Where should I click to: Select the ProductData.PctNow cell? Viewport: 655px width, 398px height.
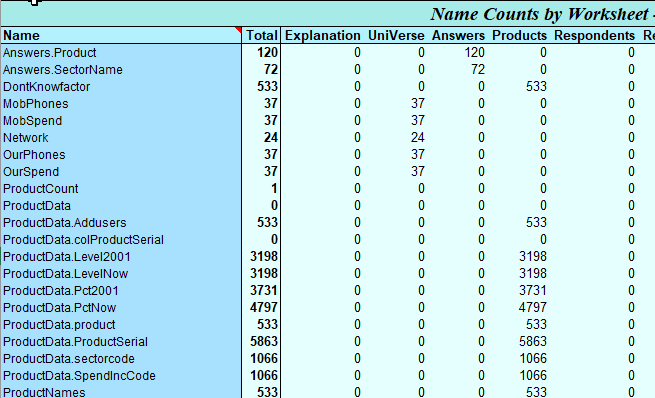(121, 308)
